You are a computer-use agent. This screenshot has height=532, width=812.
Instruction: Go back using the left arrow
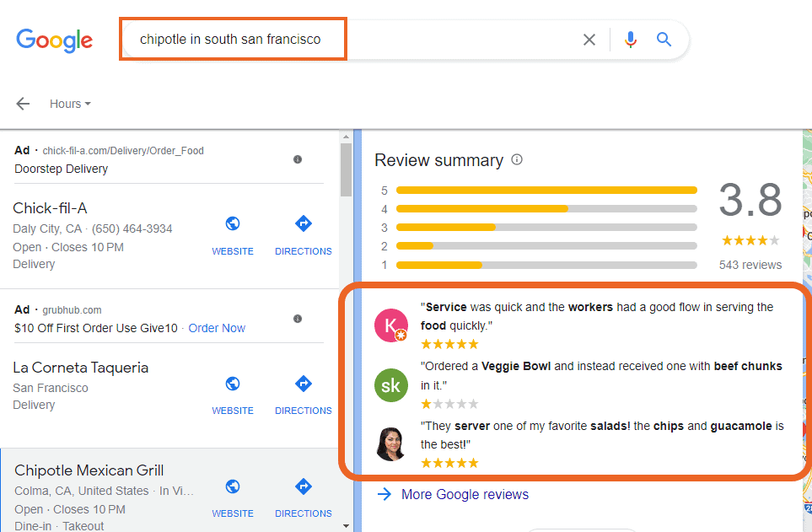coord(23,104)
